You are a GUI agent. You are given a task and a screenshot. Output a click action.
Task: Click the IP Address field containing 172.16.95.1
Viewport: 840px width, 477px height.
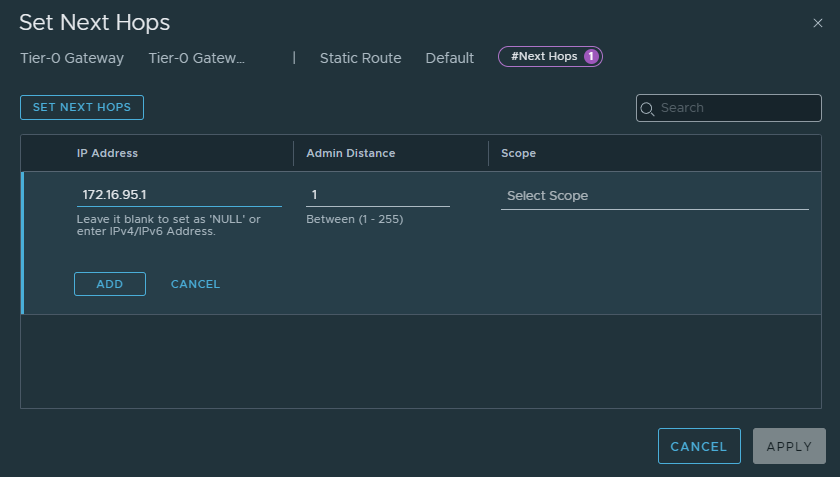[x=178, y=195]
